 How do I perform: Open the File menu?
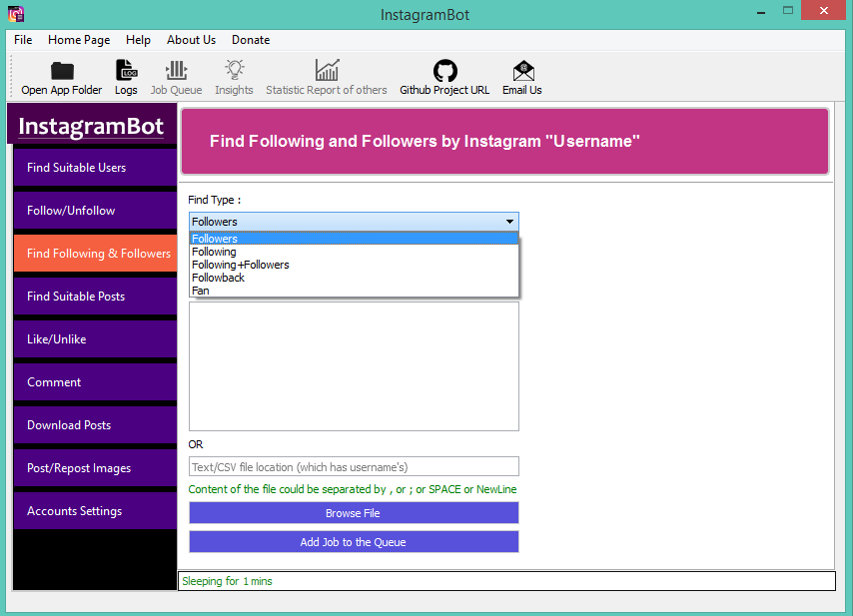point(23,40)
